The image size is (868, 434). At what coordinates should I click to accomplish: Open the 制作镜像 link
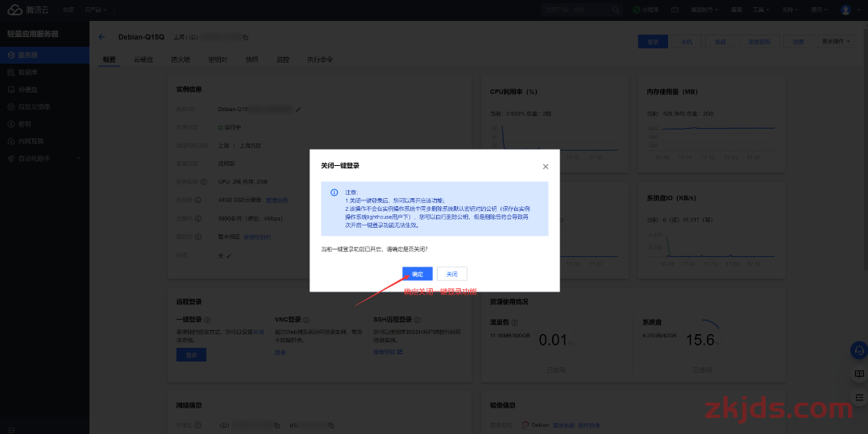pyautogui.click(x=589, y=425)
